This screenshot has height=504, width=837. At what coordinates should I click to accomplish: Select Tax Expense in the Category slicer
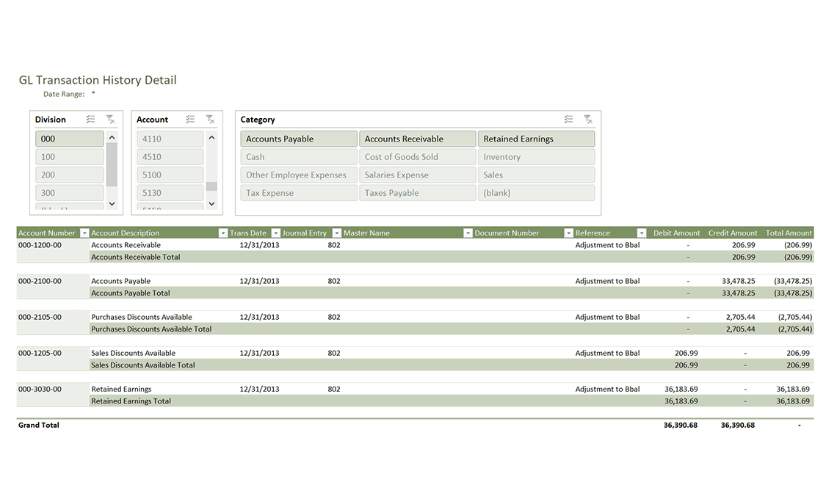tap(298, 192)
